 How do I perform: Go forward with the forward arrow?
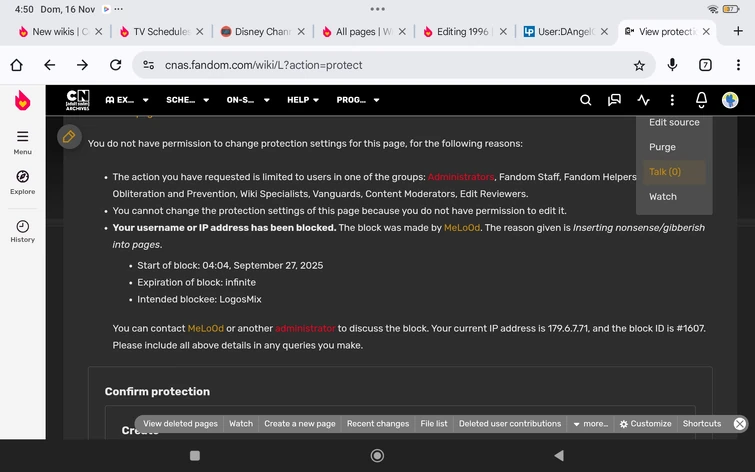coord(82,65)
